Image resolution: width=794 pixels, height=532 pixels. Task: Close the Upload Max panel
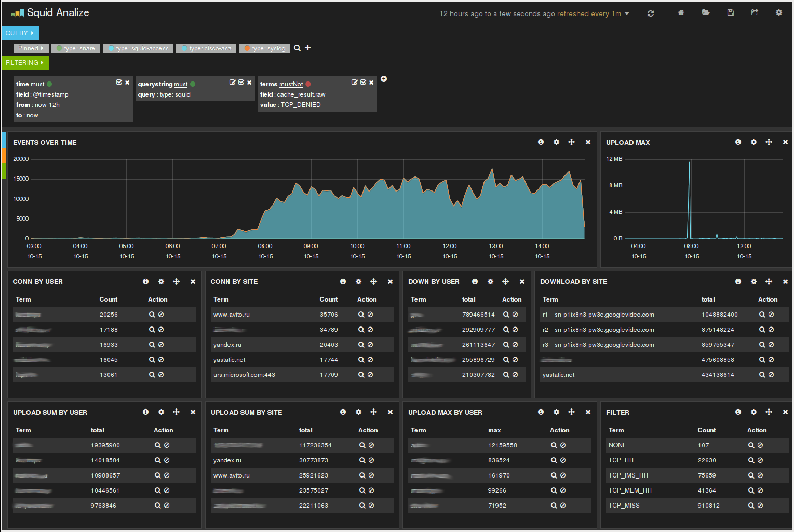coord(785,142)
